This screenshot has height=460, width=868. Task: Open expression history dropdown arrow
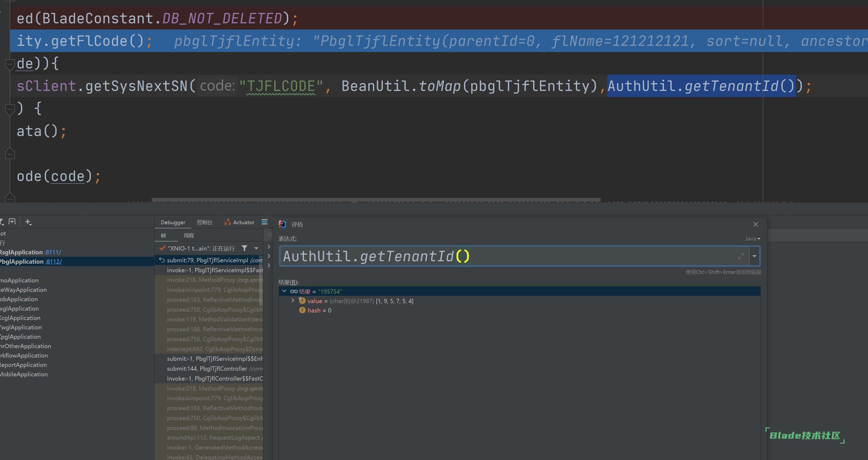point(754,256)
